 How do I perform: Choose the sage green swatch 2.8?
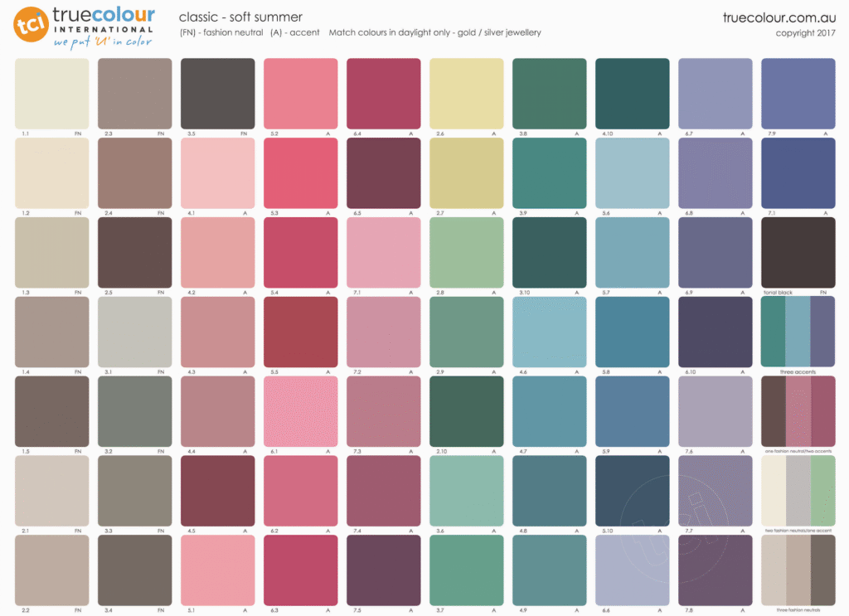coord(466,252)
